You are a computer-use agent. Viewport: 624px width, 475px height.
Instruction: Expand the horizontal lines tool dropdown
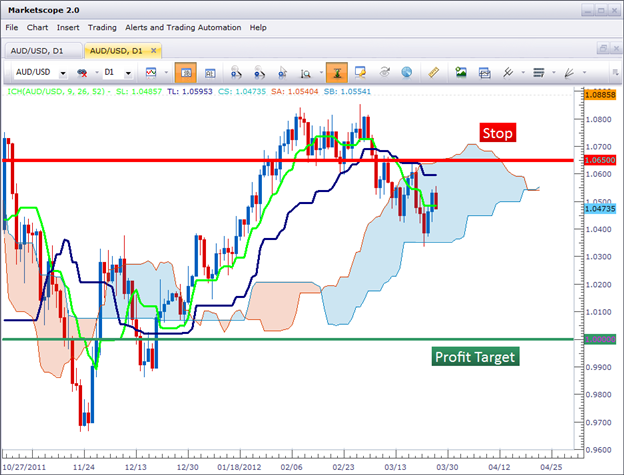coord(554,72)
